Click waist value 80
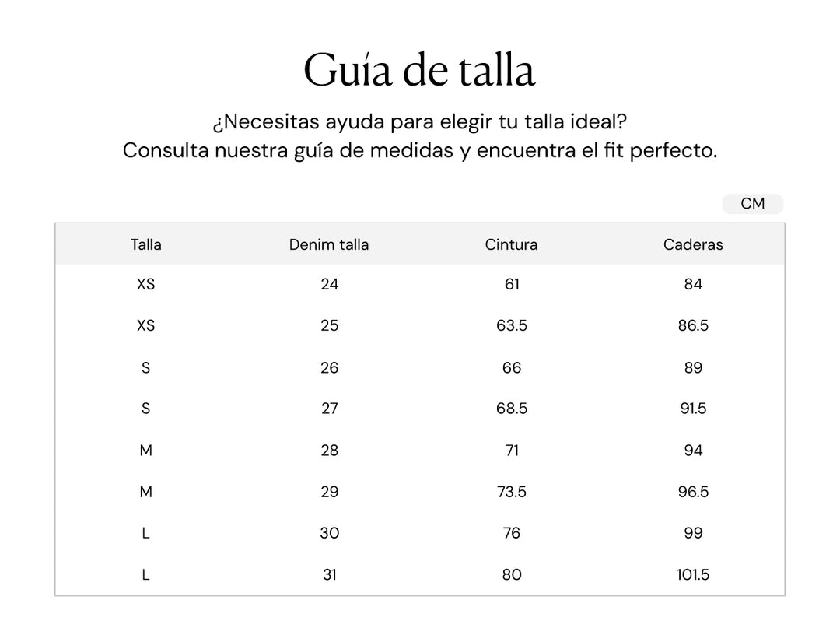840x642 pixels. coord(512,574)
